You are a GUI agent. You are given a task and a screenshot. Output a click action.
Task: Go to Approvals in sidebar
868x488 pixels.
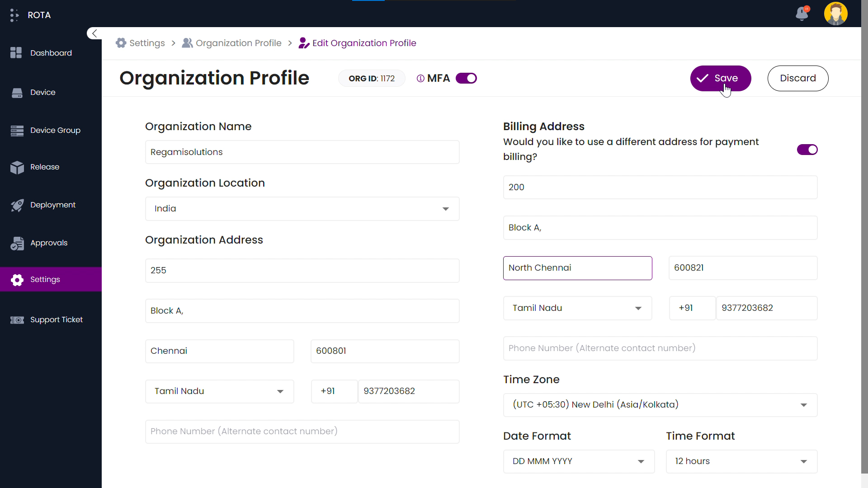coord(49,243)
